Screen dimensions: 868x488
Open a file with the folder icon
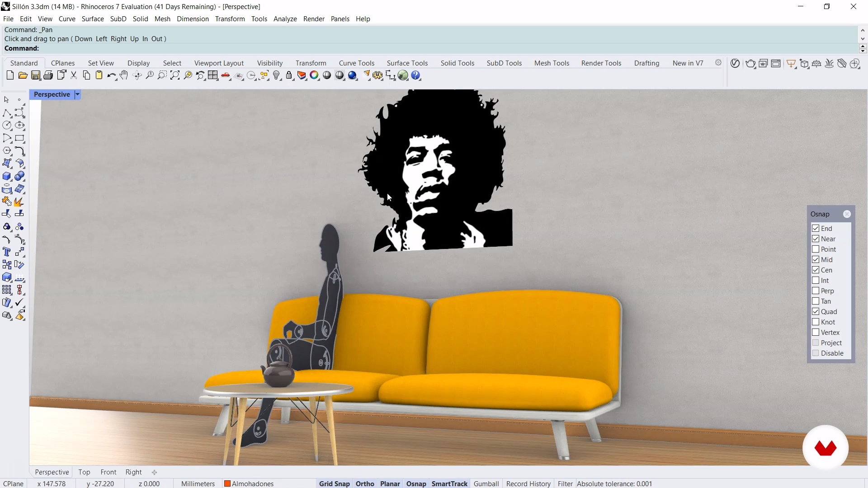(23, 75)
